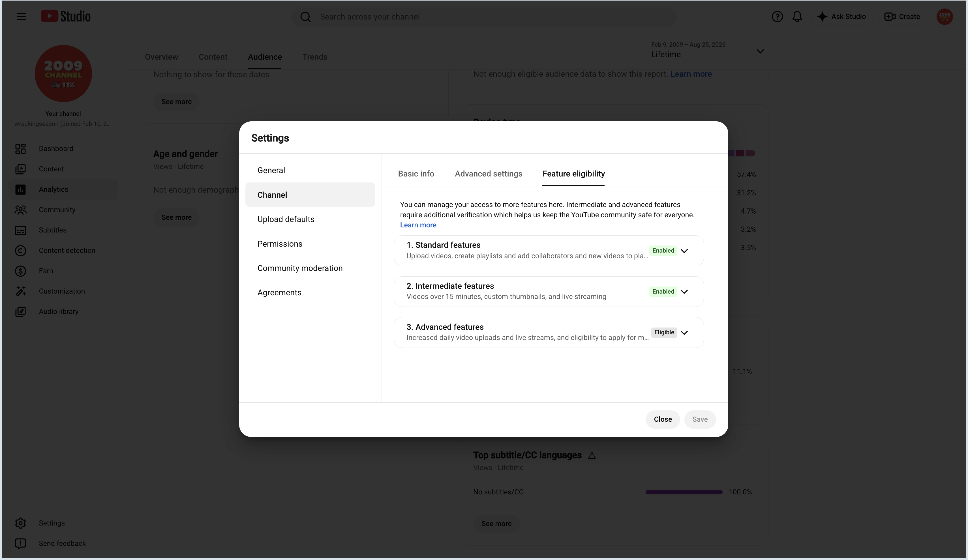968x560 pixels.
Task: Open the hamburger guide menu
Action: pyautogui.click(x=21, y=16)
